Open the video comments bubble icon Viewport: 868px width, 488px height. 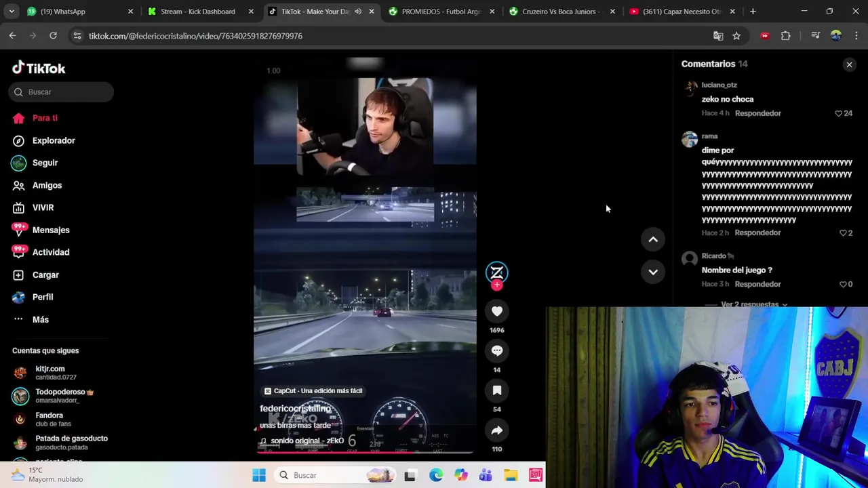(x=497, y=350)
